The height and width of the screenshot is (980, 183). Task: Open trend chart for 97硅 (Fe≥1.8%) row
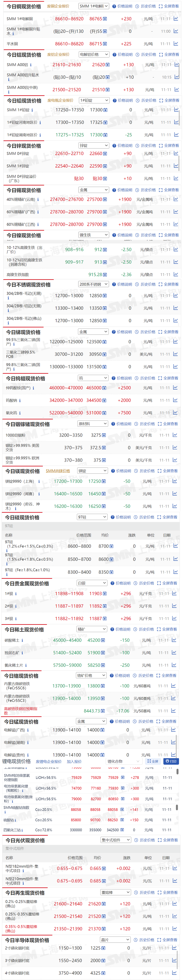point(175,572)
